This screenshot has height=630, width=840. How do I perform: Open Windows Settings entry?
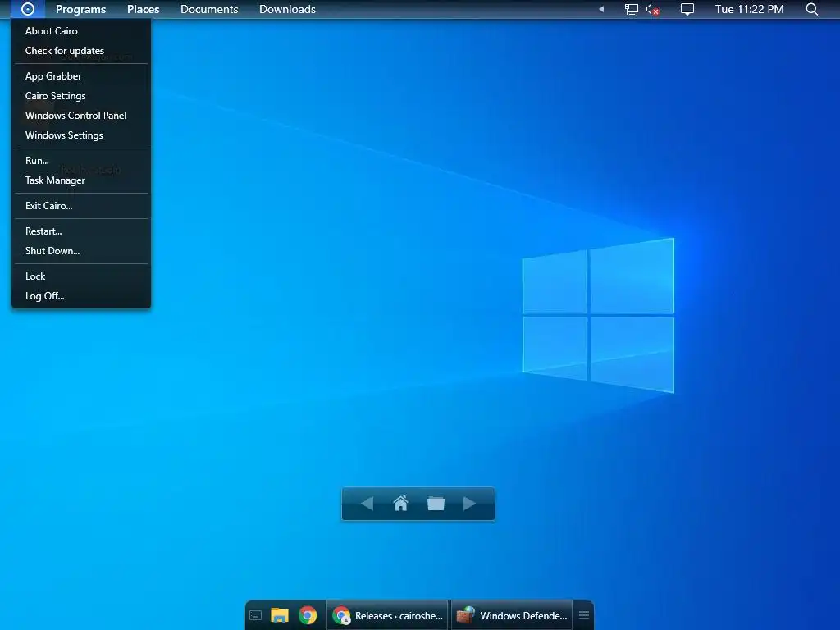(x=81, y=135)
